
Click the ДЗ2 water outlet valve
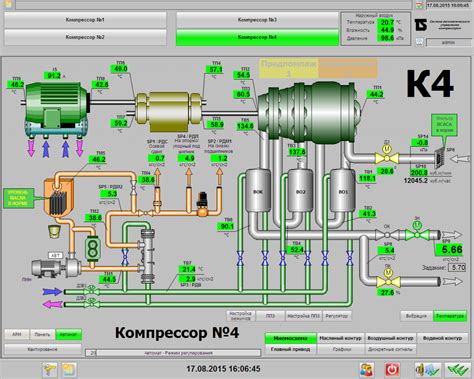92,304
